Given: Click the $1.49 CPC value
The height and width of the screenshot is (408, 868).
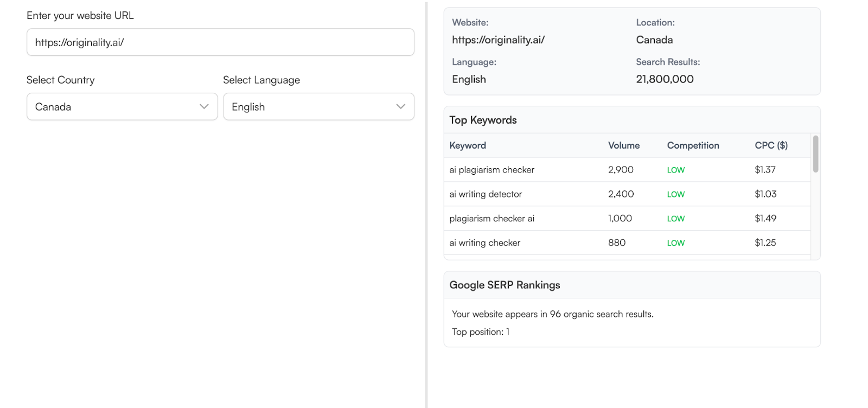Looking at the screenshot, I should 765,219.
